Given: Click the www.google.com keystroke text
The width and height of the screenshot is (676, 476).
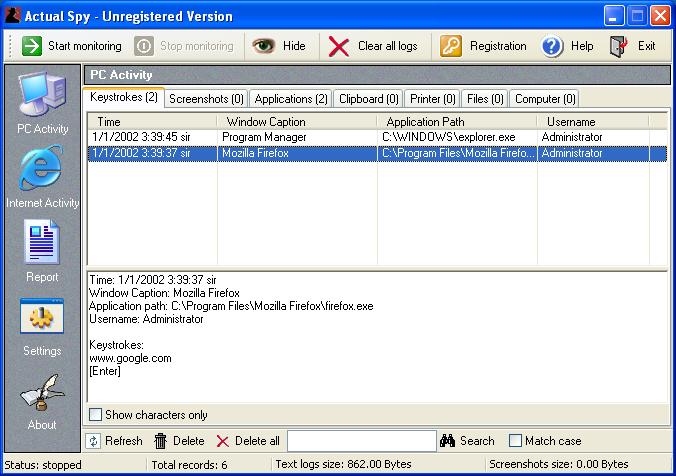Looking at the screenshot, I should [130, 358].
